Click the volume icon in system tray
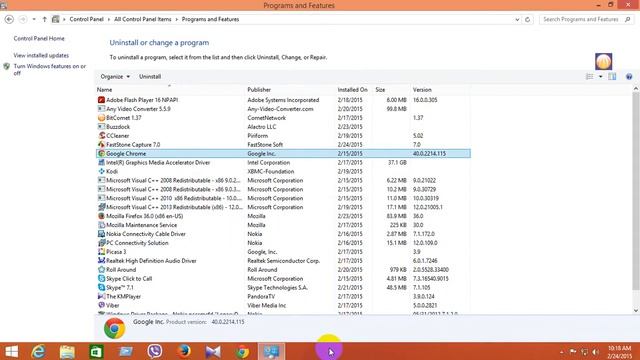 (x=596, y=351)
